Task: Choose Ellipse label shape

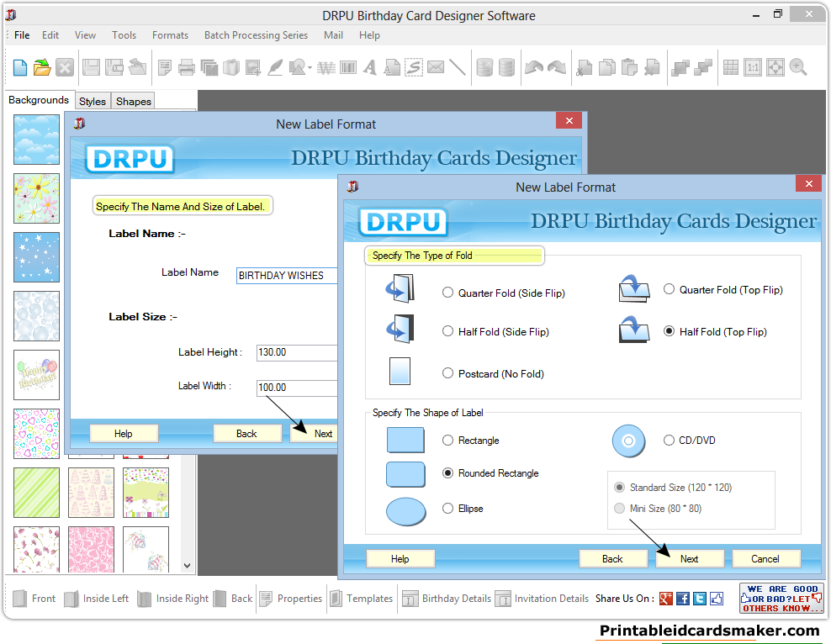Action: pyautogui.click(x=447, y=509)
